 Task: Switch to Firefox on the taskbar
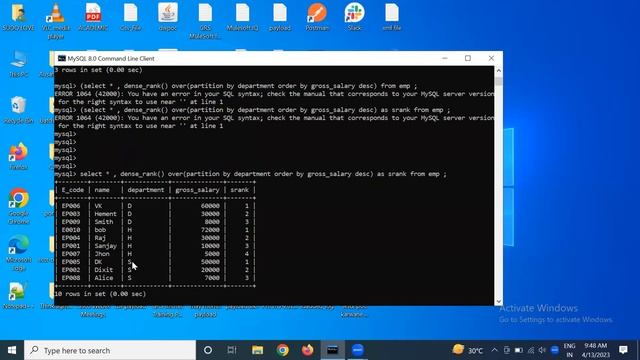point(308,350)
